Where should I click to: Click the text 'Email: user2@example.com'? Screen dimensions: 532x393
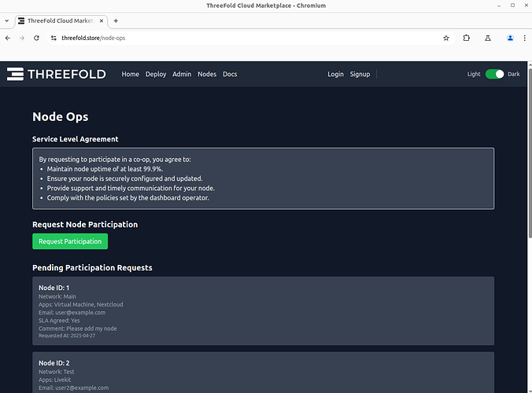pos(74,387)
